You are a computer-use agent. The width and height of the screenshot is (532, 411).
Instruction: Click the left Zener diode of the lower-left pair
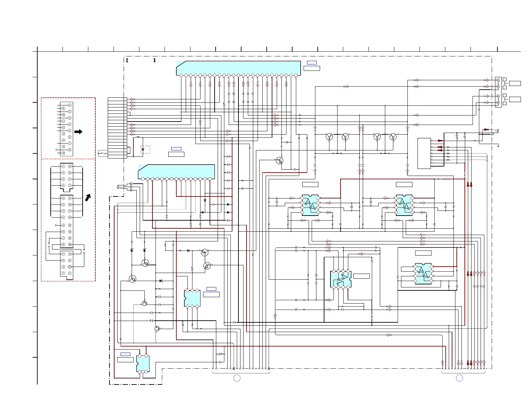click(x=131, y=250)
